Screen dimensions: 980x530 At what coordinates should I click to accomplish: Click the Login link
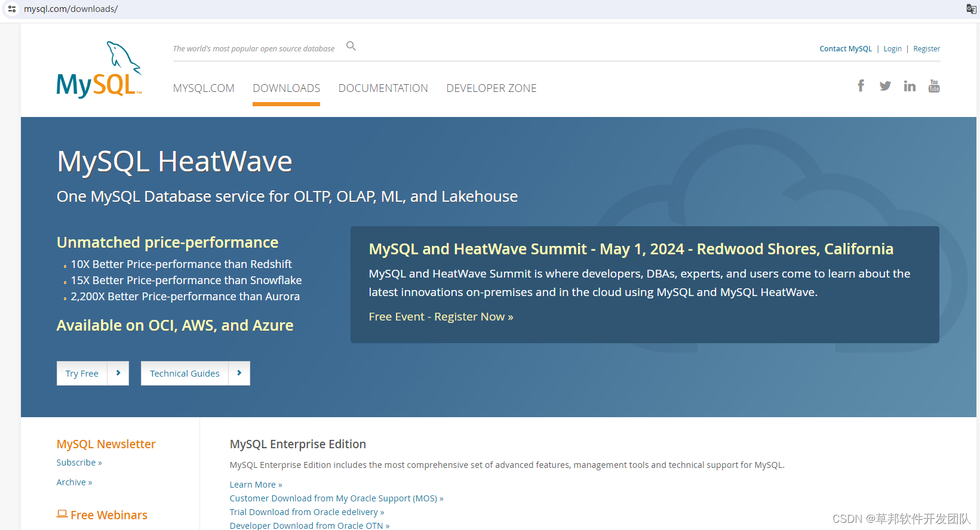(893, 49)
